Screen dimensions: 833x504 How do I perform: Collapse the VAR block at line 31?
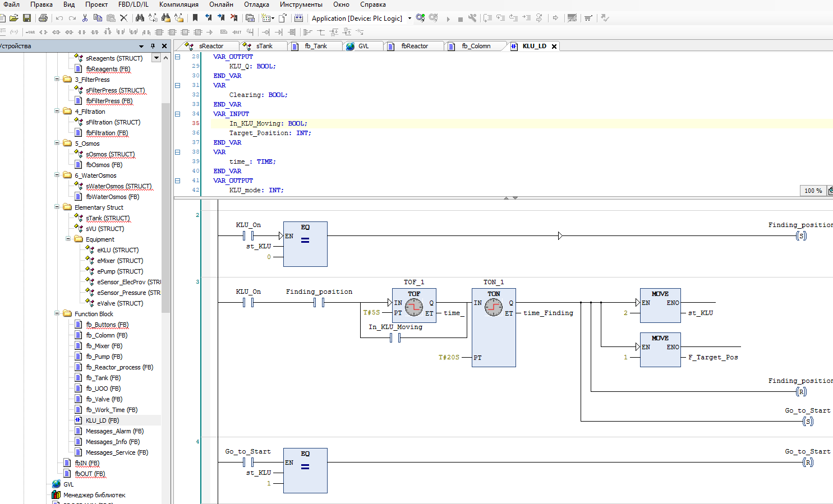(178, 85)
